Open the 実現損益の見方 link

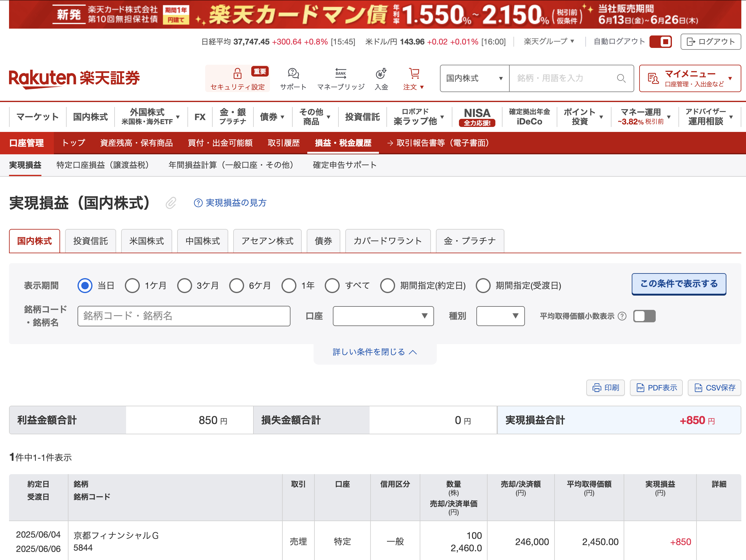click(236, 203)
